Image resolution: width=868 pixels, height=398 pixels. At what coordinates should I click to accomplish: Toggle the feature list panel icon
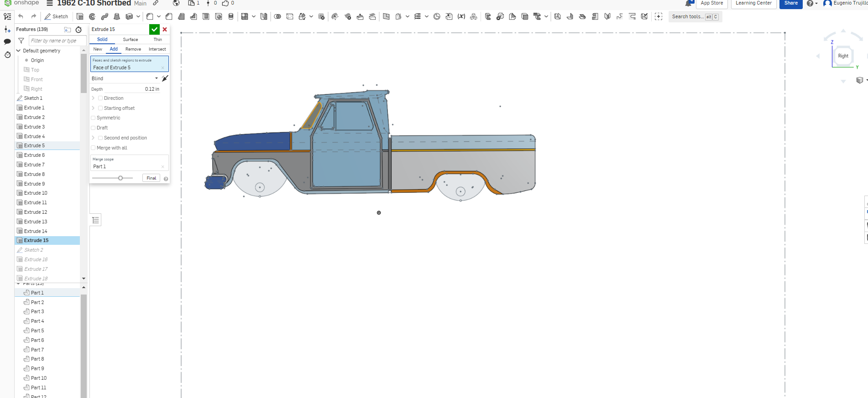point(7,16)
